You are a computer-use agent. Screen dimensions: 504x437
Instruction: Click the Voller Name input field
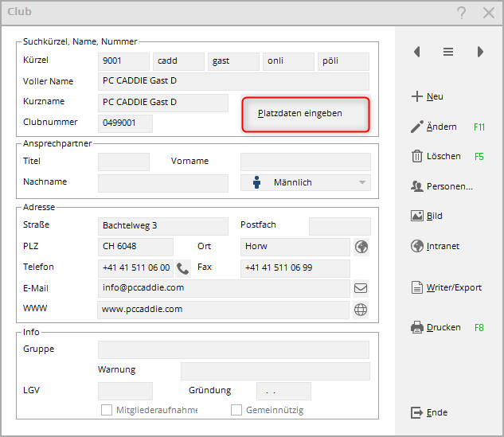(233, 81)
